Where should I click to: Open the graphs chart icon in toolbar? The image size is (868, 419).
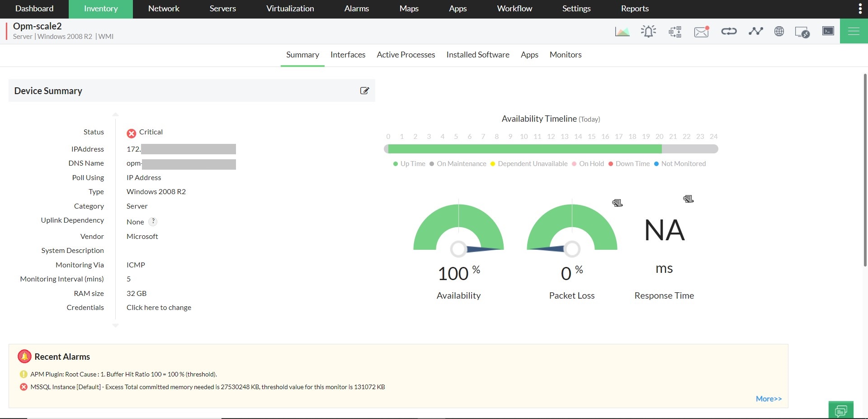[622, 31]
